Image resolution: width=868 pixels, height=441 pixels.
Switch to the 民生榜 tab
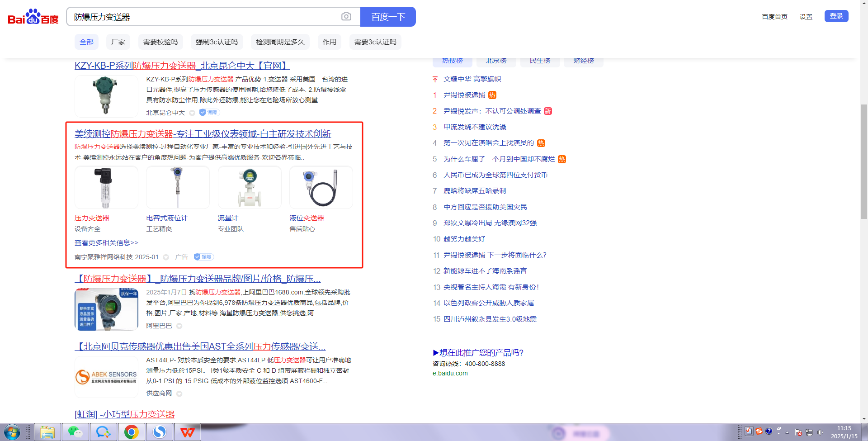coord(540,61)
